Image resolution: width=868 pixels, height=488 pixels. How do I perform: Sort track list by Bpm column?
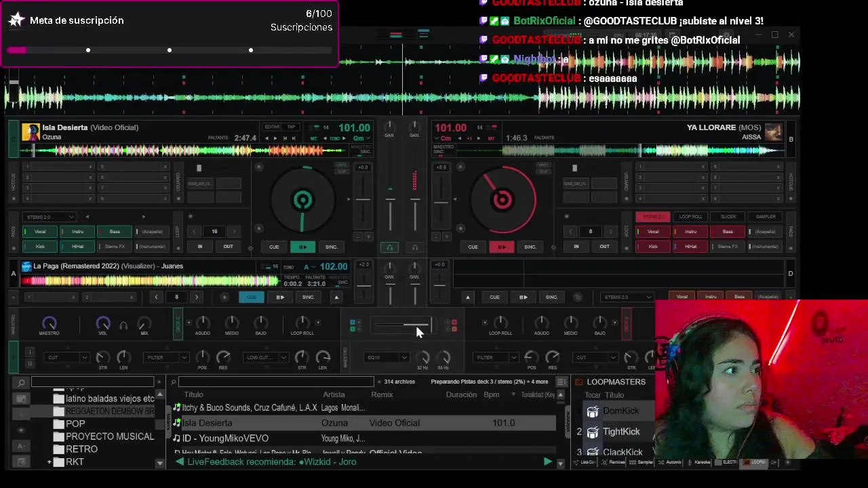pyautogui.click(x=492, y=394)
